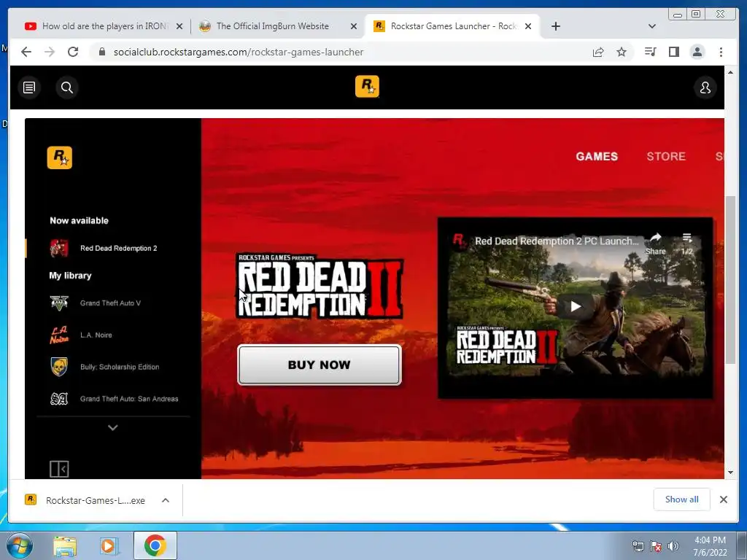Select the GTA San Andreas icon
This screenshot has height=560, width=747.
click(x=59, y=399)
